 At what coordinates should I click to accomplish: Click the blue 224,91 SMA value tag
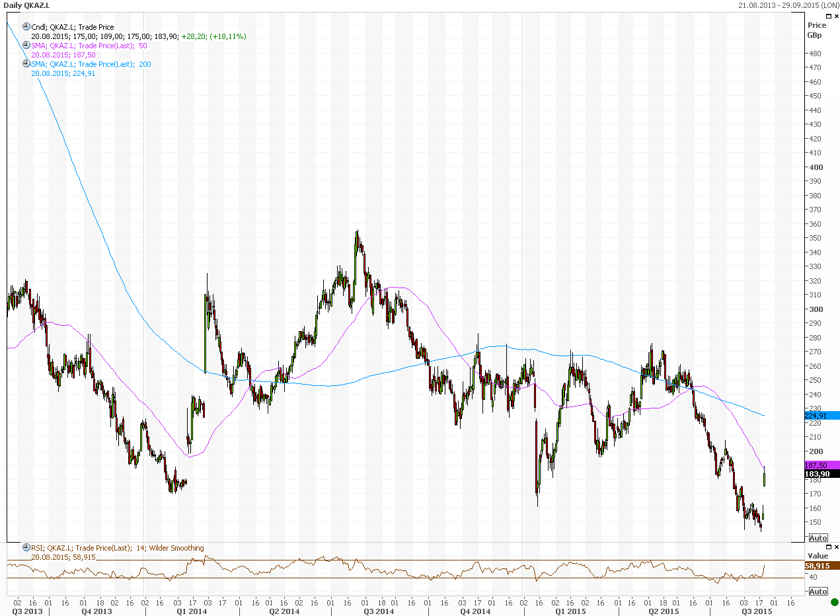pyautogui.click(x=821, y=416)
